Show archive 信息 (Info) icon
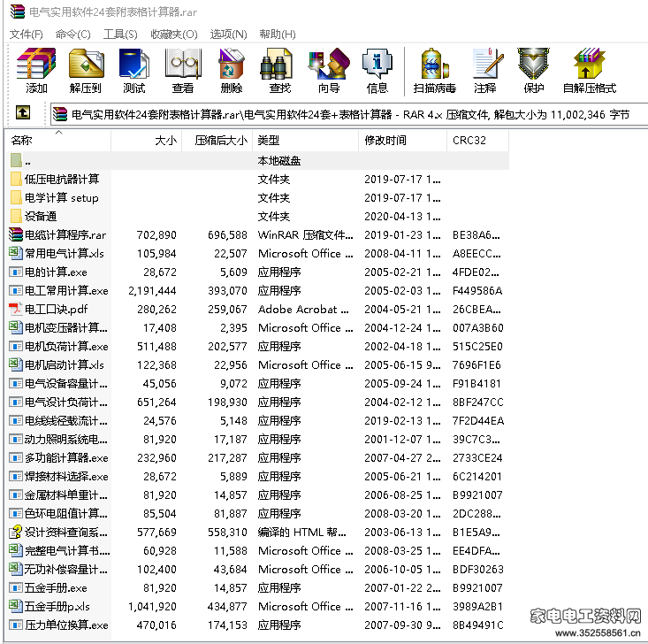The width and height of the screenshot is (648, 644). (377, 64)
